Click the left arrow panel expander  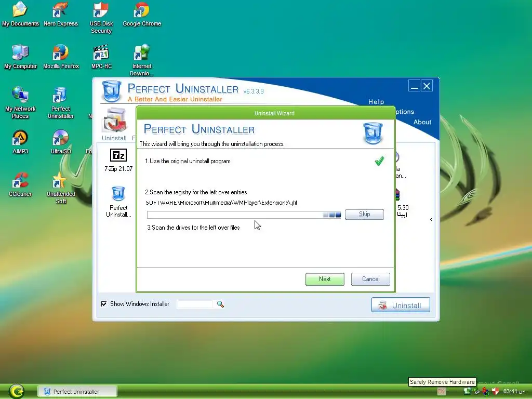[431, 220]
